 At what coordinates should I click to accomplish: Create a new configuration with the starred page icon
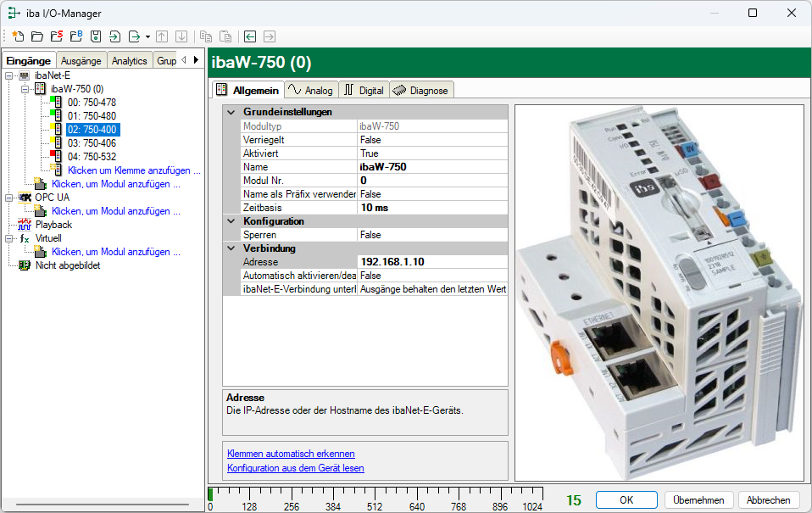click(x=18, y=36)
